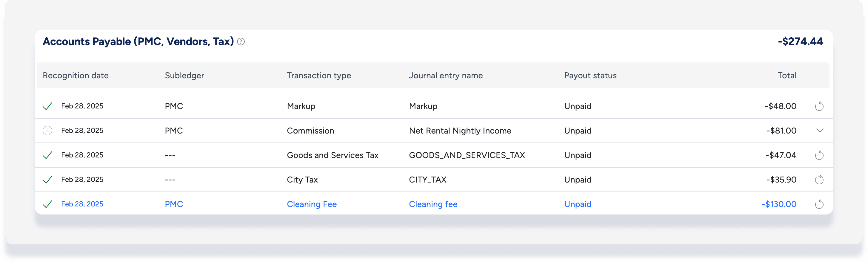This screenshot has height=262, width=868.
Task: Click the blue Unpaid status on Cleaning Fee row
Action: coord(578,204)
